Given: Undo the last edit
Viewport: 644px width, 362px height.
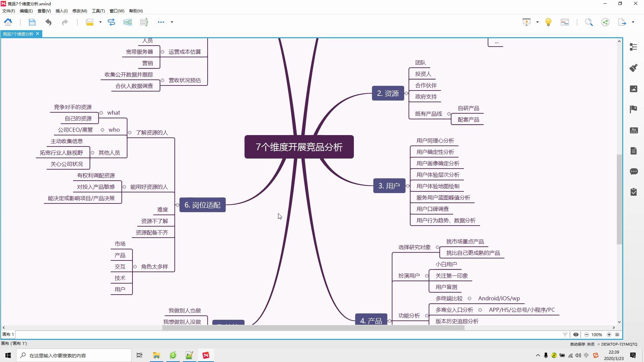Looking at the screenshot, I should coord(49,22).
